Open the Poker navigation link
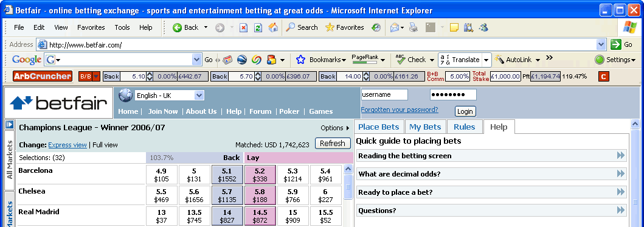The height and width of the screenshot is (227, 644). click(x=289, y=111)
